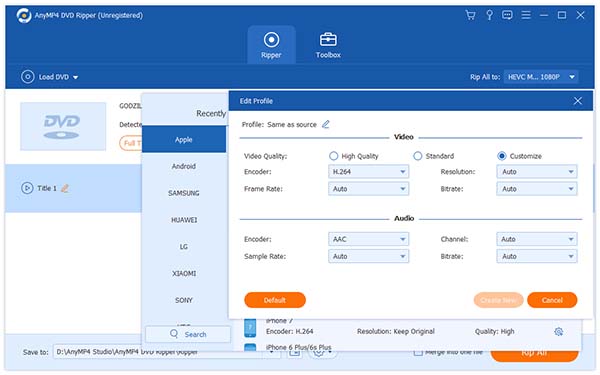Select the Title 1 row

pyautogui.click(x=73, y=188)
